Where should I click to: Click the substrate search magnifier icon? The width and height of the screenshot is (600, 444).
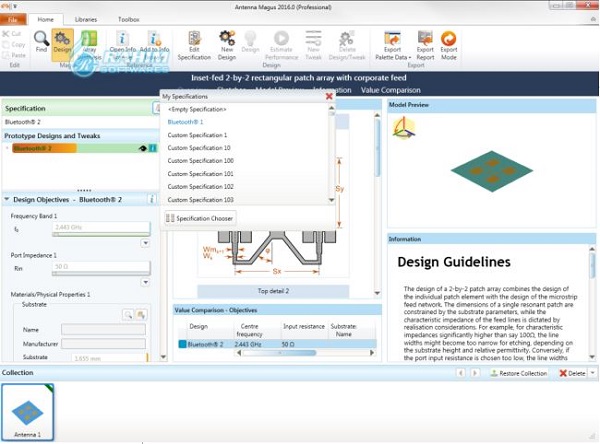point(128,315)
